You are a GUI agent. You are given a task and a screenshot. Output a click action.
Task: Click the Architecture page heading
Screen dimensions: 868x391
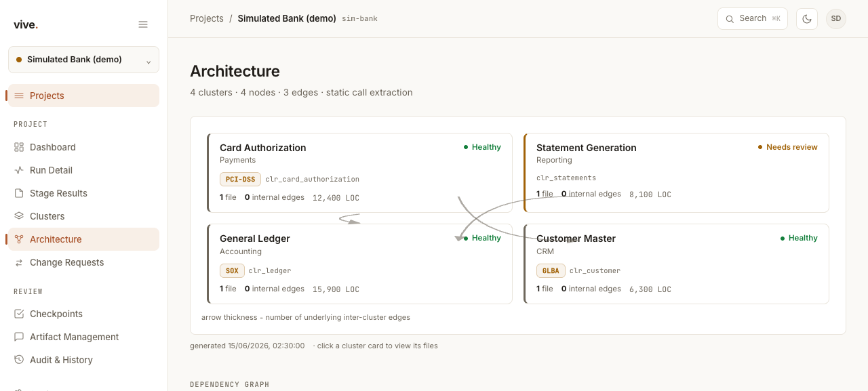click(x=235, y=71)
